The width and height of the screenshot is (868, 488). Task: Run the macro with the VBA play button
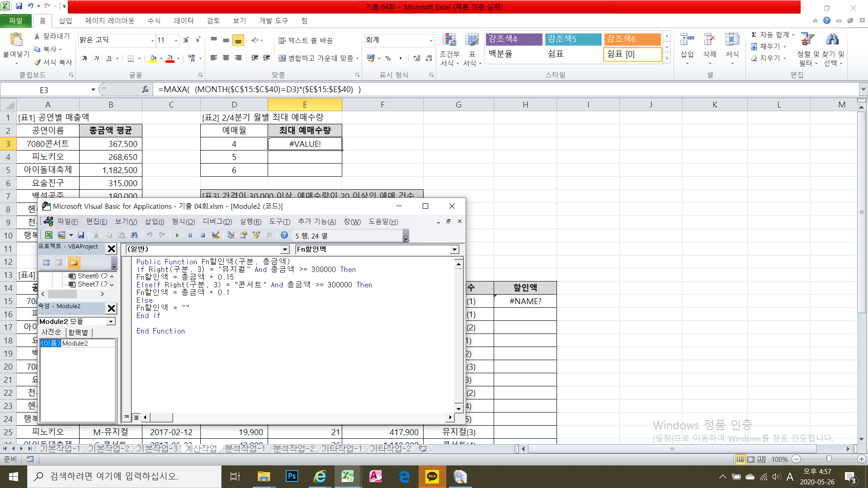tap(177, 235)
